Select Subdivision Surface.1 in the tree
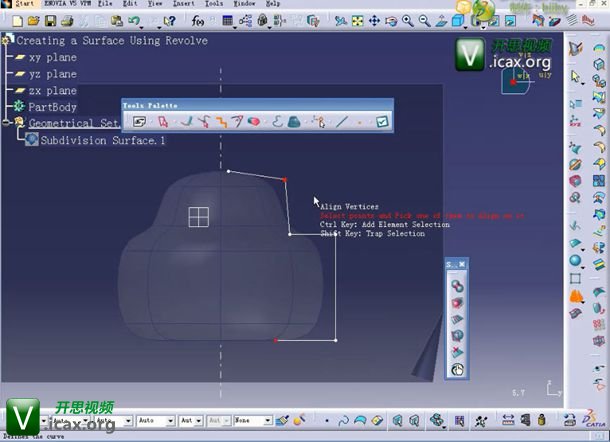Viewport: 610px width, 442px height. [x=102, y=141]
